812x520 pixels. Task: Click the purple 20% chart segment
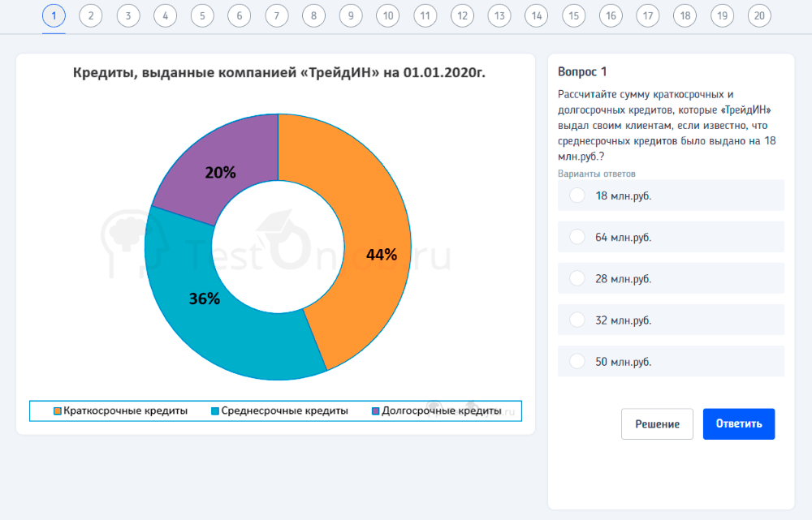[222, 170]
